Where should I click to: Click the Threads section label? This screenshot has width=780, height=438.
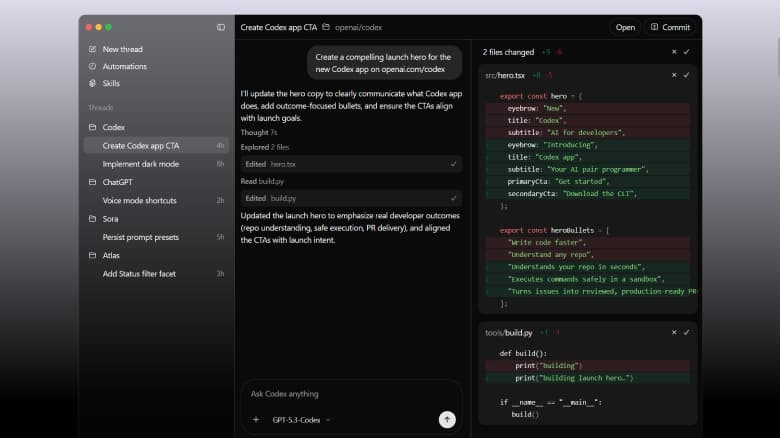click(x=100, y=108)
